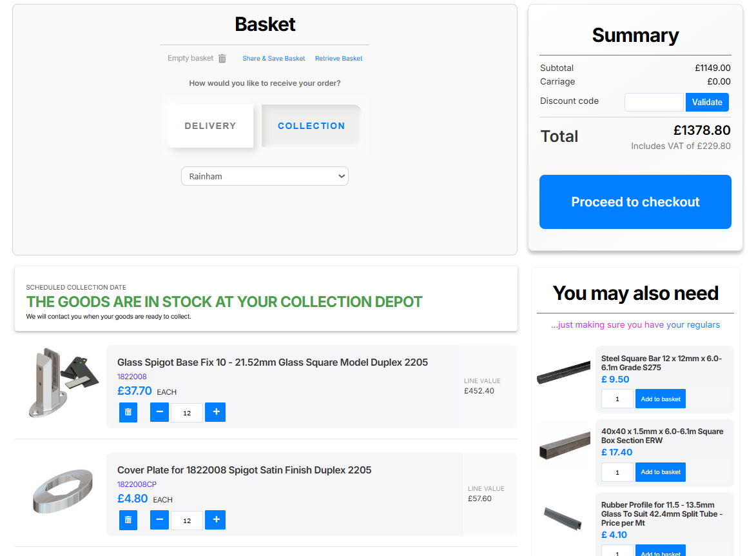The width and height of the screenshot is (756, 556).
Task: Validate the discount code
Action: 707,102
